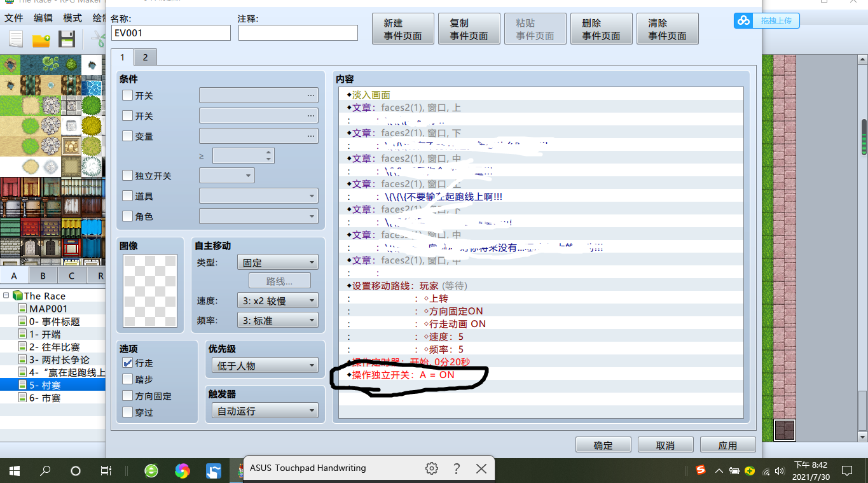Select tileset tab B
868x483 pixels.
coord(43,276)
